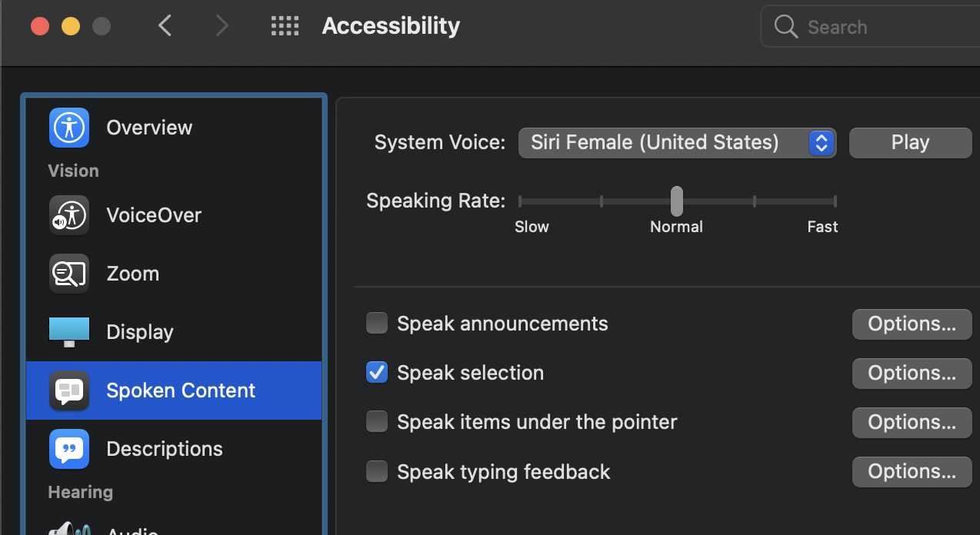The height and width of the screenshot is (535, 980).
Task: Click the Overview accessibility icon
Action: [69, 127]
